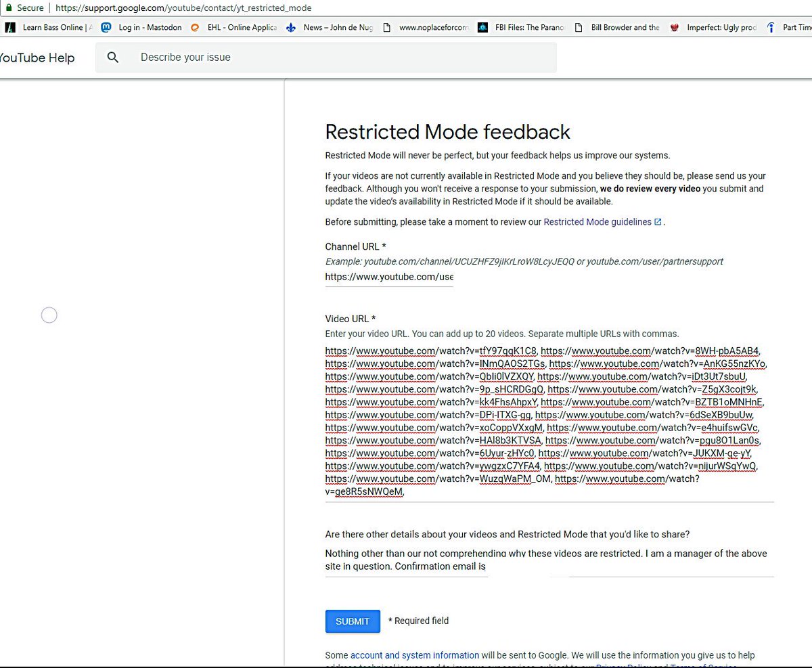The height and width of the screenshot is (668, 812).
Task: Click the 'we do review every video' bold text
Action: [650, 189]
